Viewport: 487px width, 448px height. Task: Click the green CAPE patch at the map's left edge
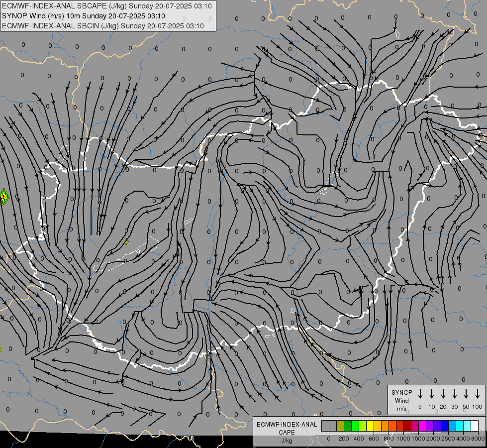pos(4,197)
